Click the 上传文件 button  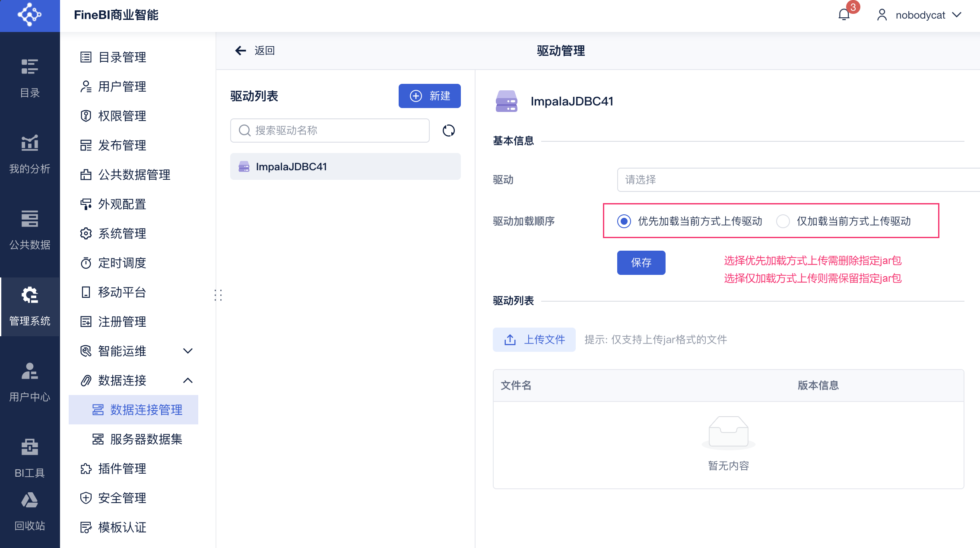pyautogui.click(x=534, y=340)
